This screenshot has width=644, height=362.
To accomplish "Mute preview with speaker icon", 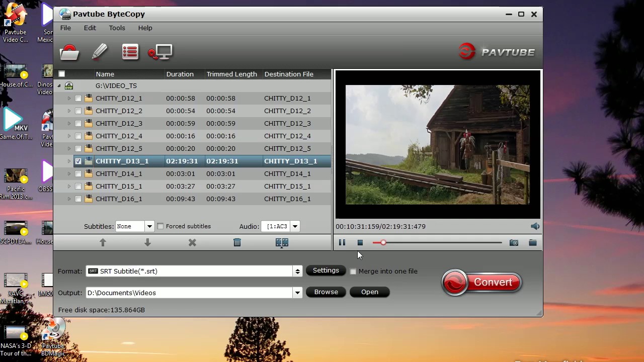I will click(x=535, y=226).
